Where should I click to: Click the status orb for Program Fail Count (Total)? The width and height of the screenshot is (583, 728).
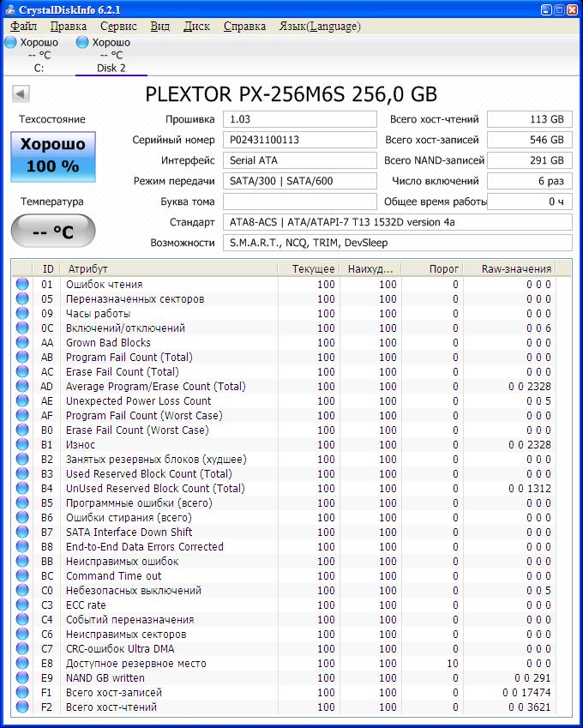[x=22, y=357]
